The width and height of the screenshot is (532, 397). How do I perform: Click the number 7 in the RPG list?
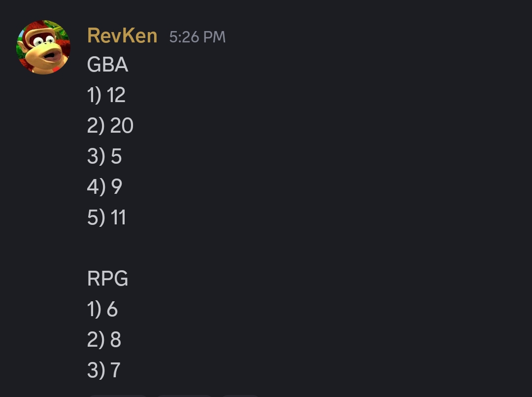[116, 370]
